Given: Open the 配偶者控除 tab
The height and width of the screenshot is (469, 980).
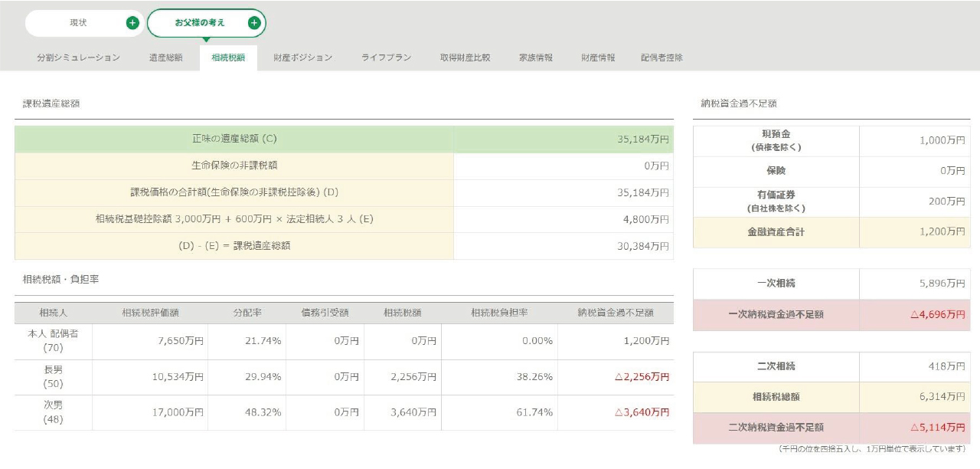Looking at the screenshot, I should [x=661, y=57].
